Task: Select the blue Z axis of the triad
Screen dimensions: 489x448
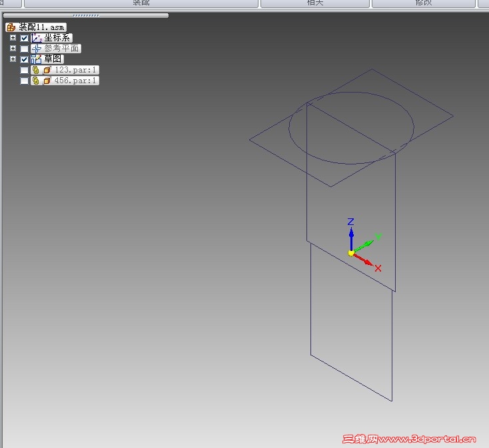Action: click(352, 238)
